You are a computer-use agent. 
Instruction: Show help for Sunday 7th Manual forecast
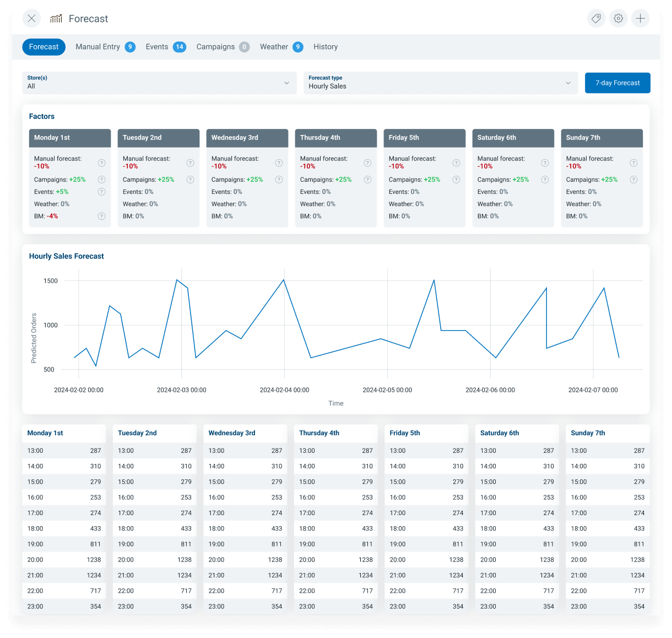point(633,163)
